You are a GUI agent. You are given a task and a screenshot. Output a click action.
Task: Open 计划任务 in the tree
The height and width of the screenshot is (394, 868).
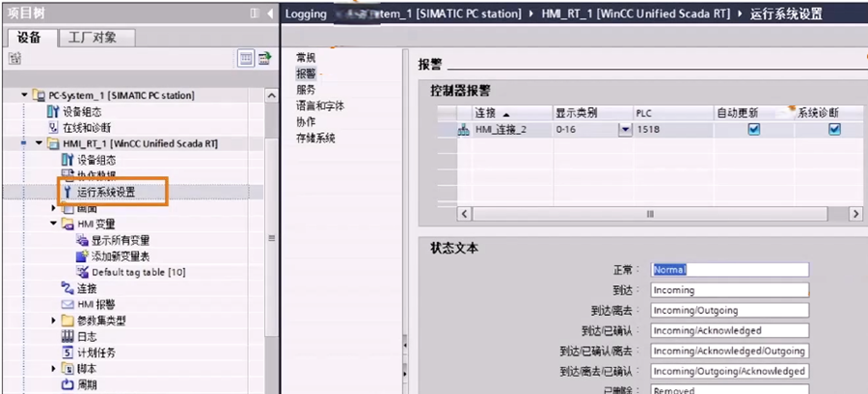point(96,353)
